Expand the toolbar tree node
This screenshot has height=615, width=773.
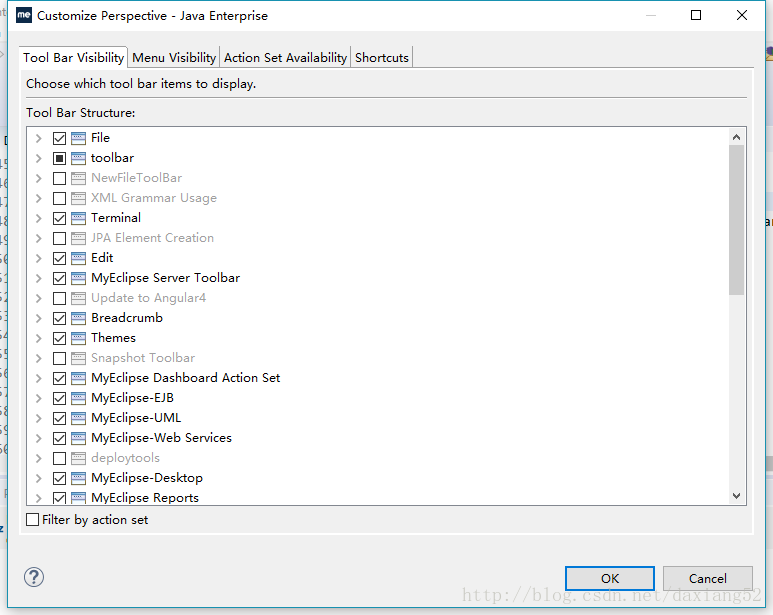(x=38, y=158)
